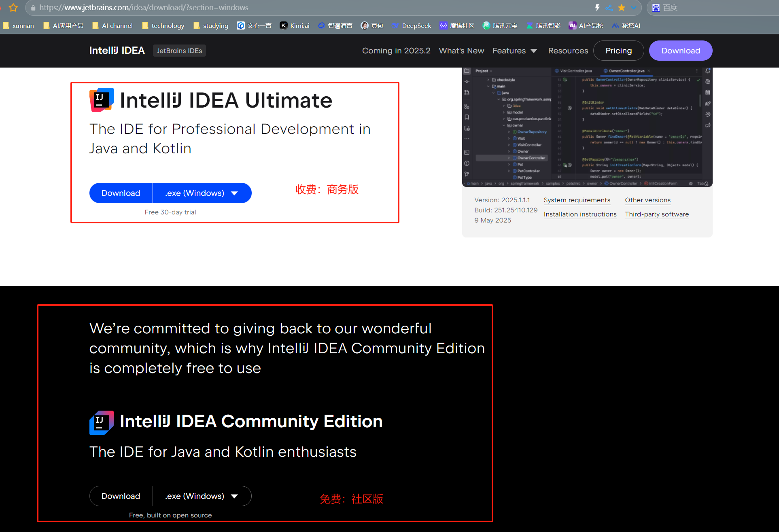779x532 pixels.
Task: Click the IntelliJ IDEA Community Edition logo icon
Action: (x=101, y=422)
